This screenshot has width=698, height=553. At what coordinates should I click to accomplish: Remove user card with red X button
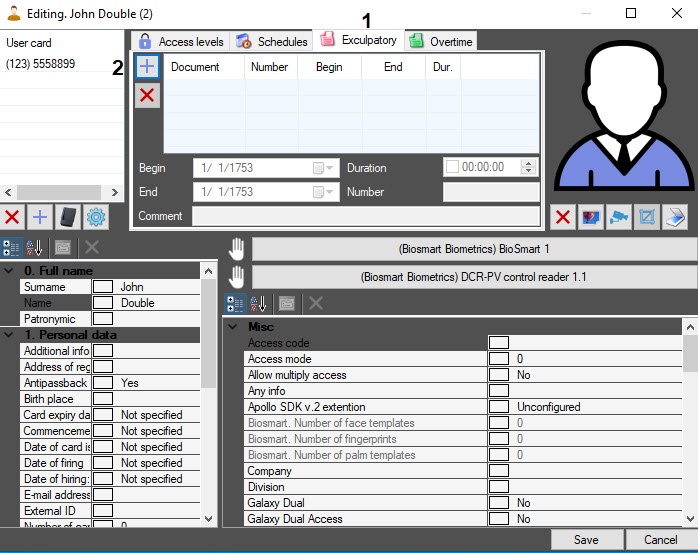coord(12,217)
